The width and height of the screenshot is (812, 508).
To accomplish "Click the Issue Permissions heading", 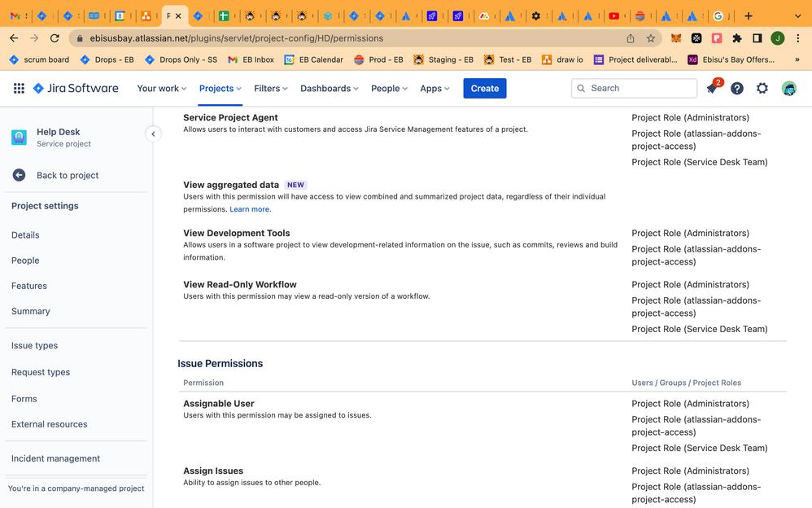I will (220, 364).
